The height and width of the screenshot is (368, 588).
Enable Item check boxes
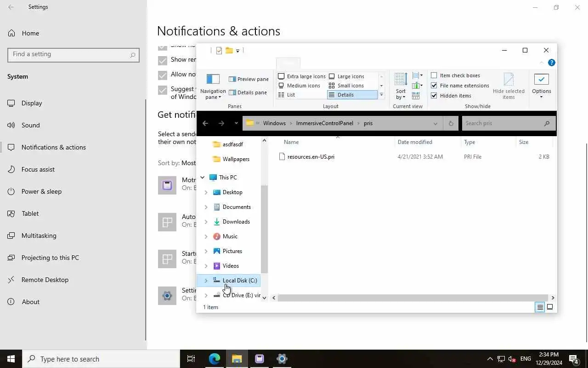[x=434, y=75]
